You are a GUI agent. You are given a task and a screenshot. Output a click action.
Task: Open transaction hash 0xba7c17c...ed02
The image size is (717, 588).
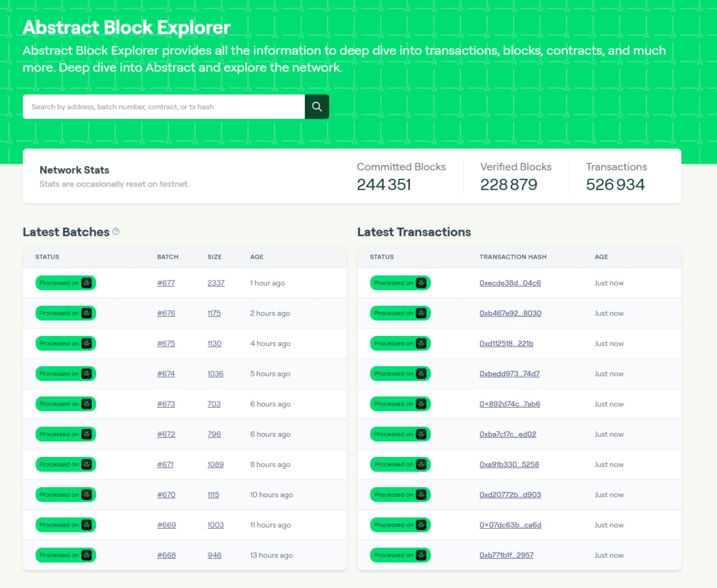click(508, 434)
